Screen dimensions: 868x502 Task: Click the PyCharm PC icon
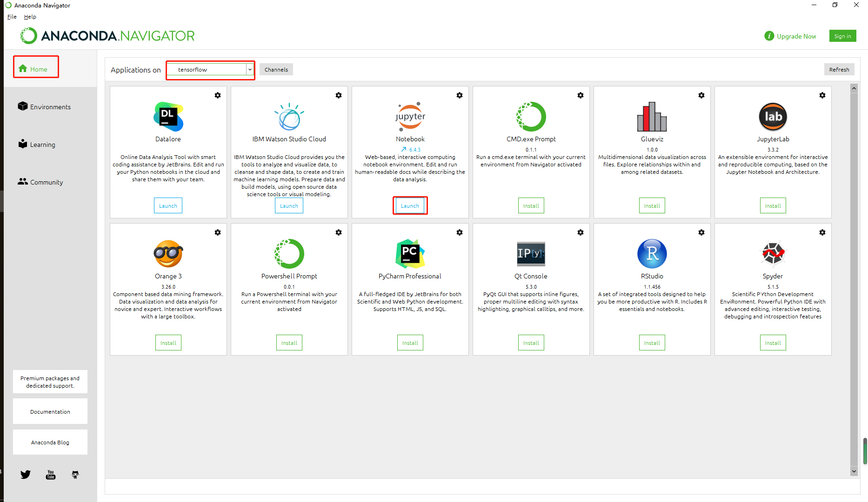coord(410,254)
